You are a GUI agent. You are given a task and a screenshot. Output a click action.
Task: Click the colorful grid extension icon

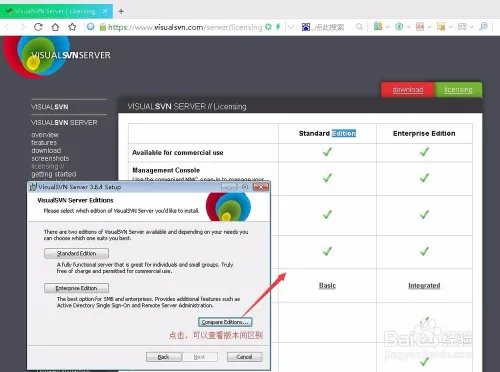click(x=378, y=26)
